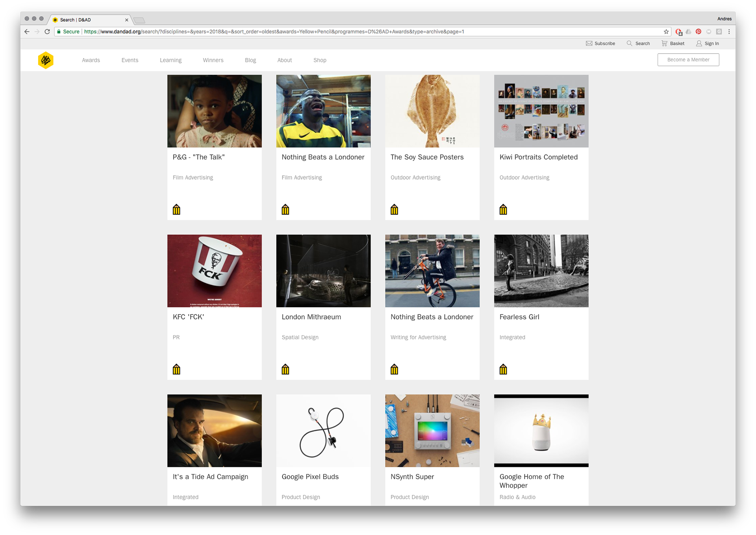Go to the Blog page

coord(250,60)
